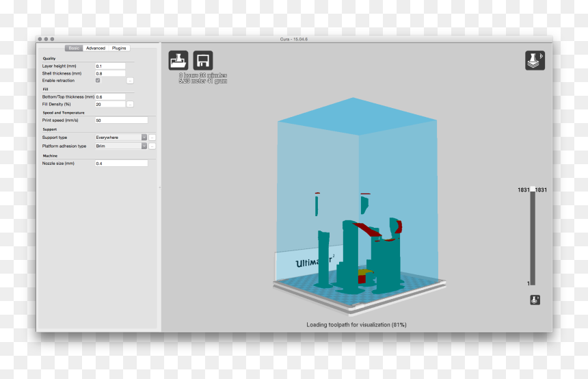
Task: Open the Support type dropdown
Action: click(x=121, y=138)
